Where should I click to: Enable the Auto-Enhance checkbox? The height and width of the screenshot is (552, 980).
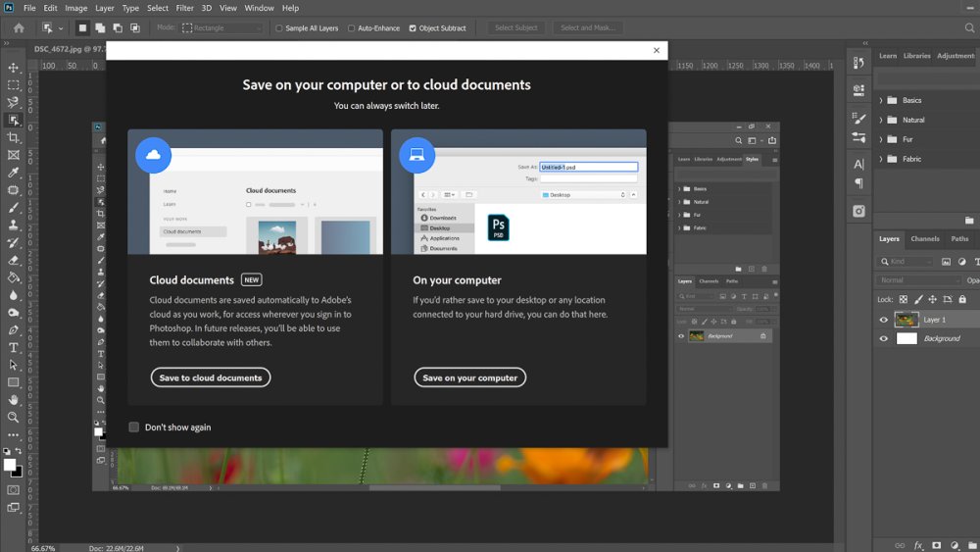pos(351,28)
